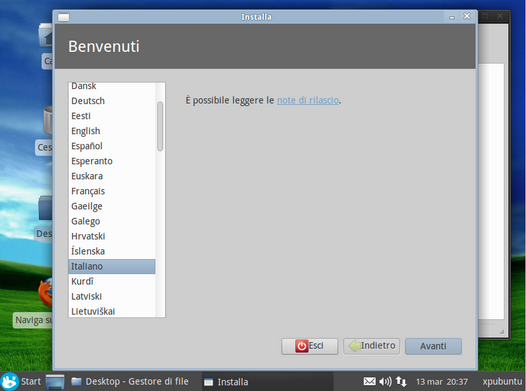Screen dimensions: 526x391
Task: Open the volume speaker tray icon
Action: tap(385, 381)
